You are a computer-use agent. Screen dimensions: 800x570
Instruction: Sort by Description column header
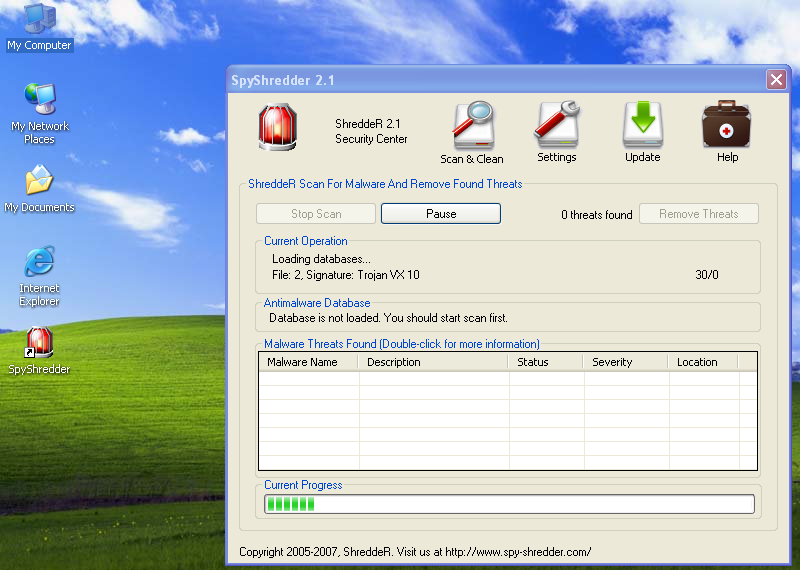pyautogui.click(x=433, y=362)
